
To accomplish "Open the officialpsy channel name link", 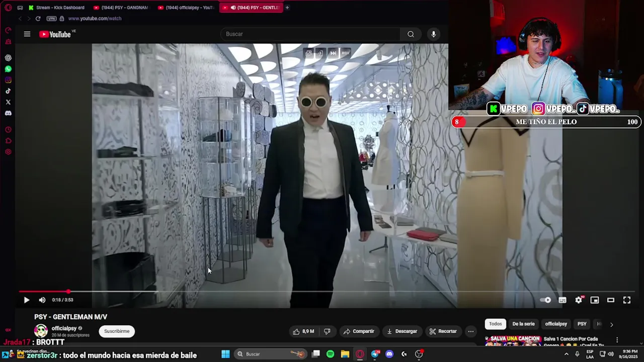I will 63,328.
